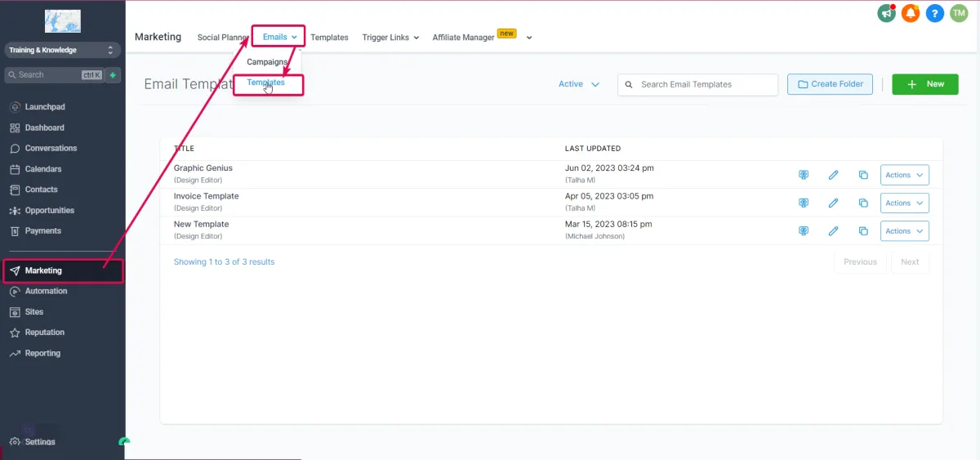Click the pencil edit icon for Graphic Genius
This screenshot has width=980, height=460.
tap(833, 175)
